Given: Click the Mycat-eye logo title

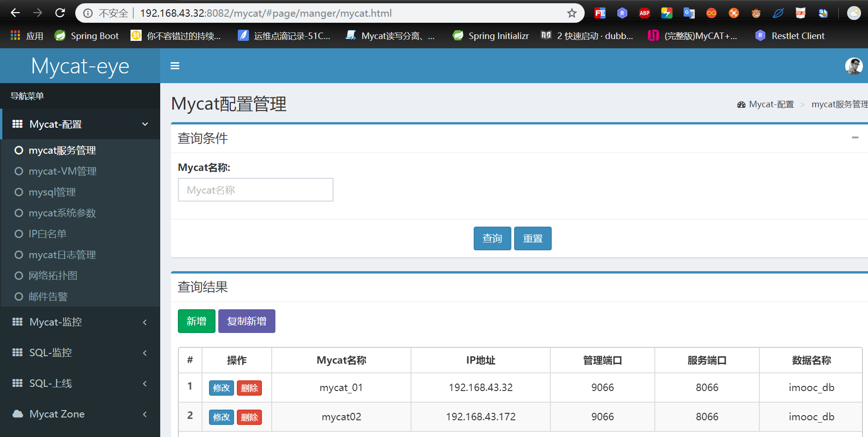Looking at the screenshot, I should pyautogui.click(x=80, y=66).
